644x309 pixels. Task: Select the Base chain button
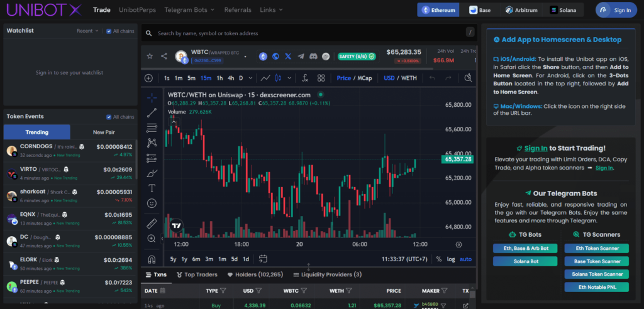tap(480, 10)
